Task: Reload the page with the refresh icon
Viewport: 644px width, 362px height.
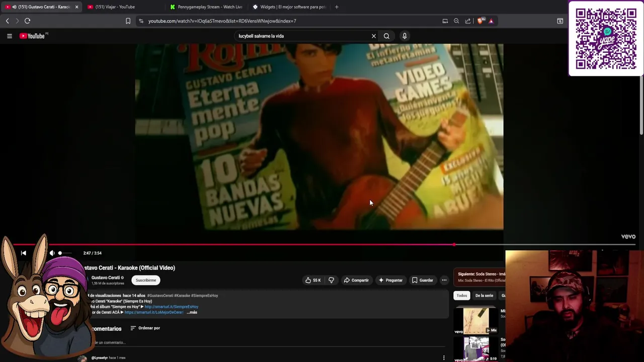Action: tap(28, 21)
